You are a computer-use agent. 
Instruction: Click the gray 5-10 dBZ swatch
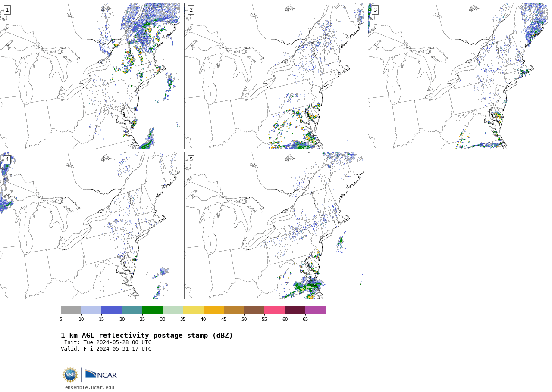tap(71, 310)
